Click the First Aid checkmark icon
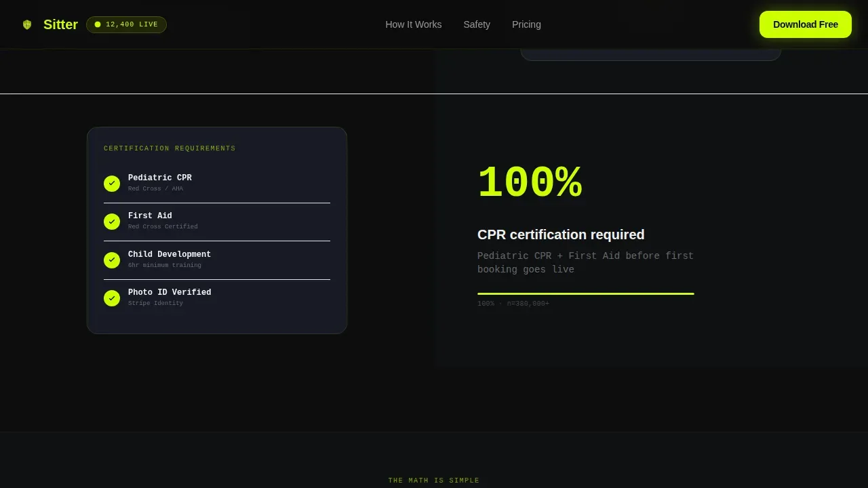Viewport: 868px width, 488px height. pyautogui.click(x=112, y=222)
